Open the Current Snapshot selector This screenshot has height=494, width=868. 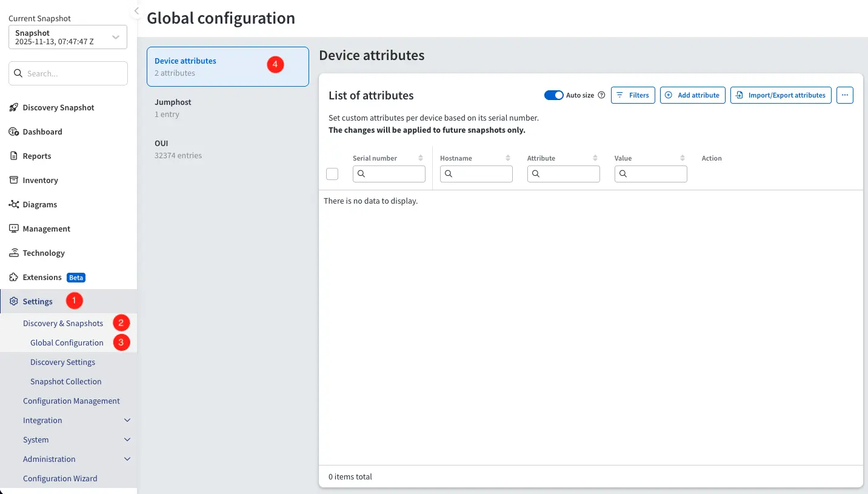(67, 37)
